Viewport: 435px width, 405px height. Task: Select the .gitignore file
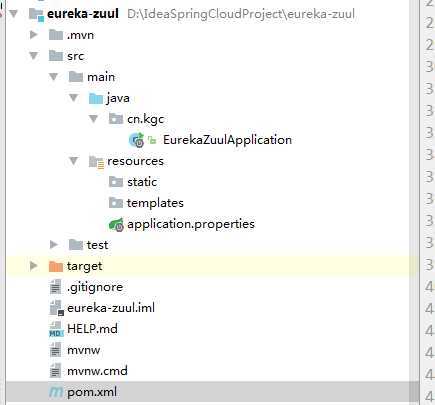pyautogui.click(x=95, y=287)
